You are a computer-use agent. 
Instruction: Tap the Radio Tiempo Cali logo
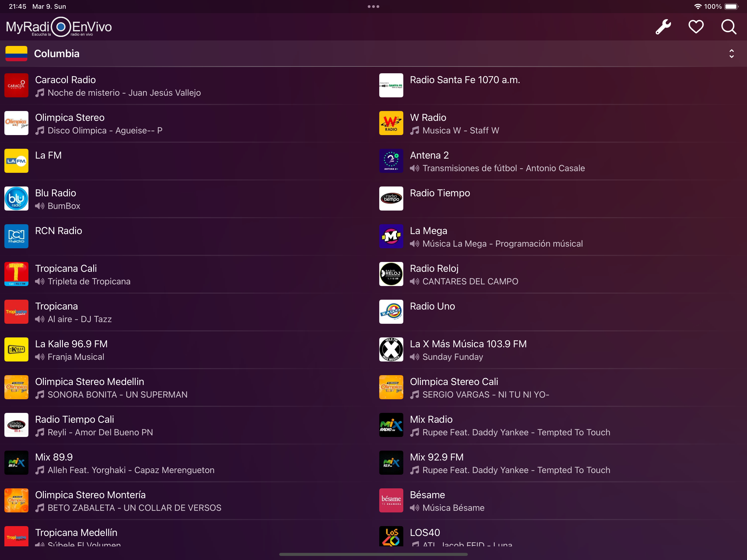click(16, 425)
